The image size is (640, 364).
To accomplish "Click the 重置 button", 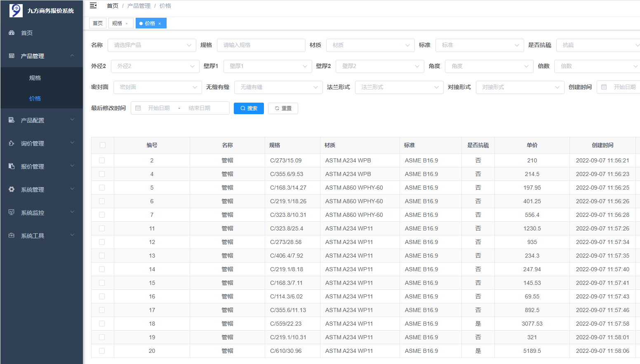I will [x=283, y=108].
